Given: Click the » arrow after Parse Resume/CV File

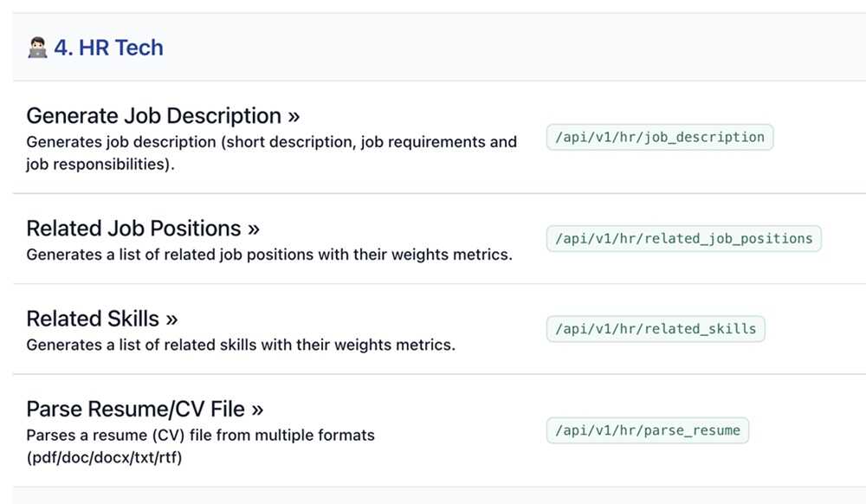Looking at the screenshot, I should [256, 409].
